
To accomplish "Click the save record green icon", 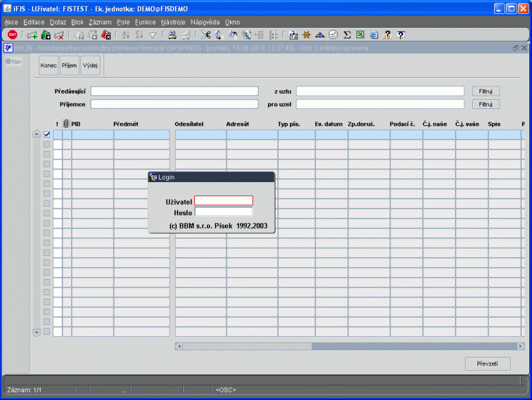I will click(46, 35).
